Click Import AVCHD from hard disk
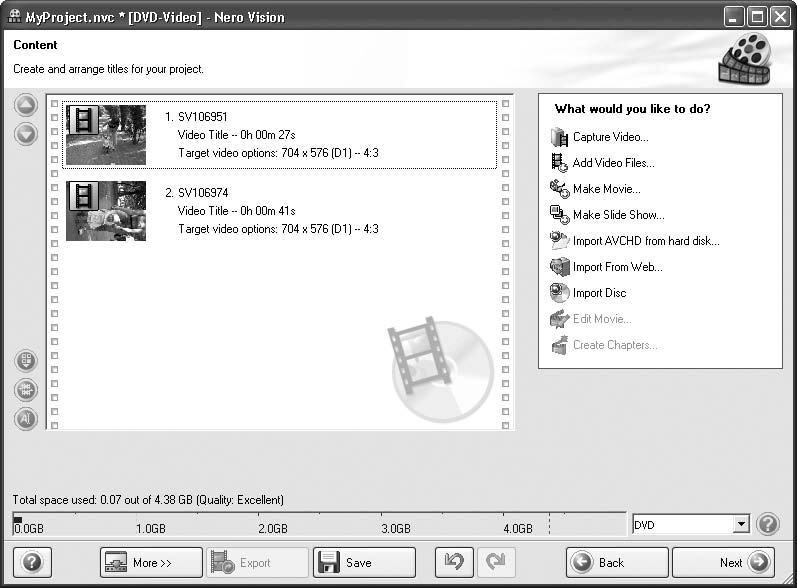This screenshot has height=588, width=797. point(645,241)
